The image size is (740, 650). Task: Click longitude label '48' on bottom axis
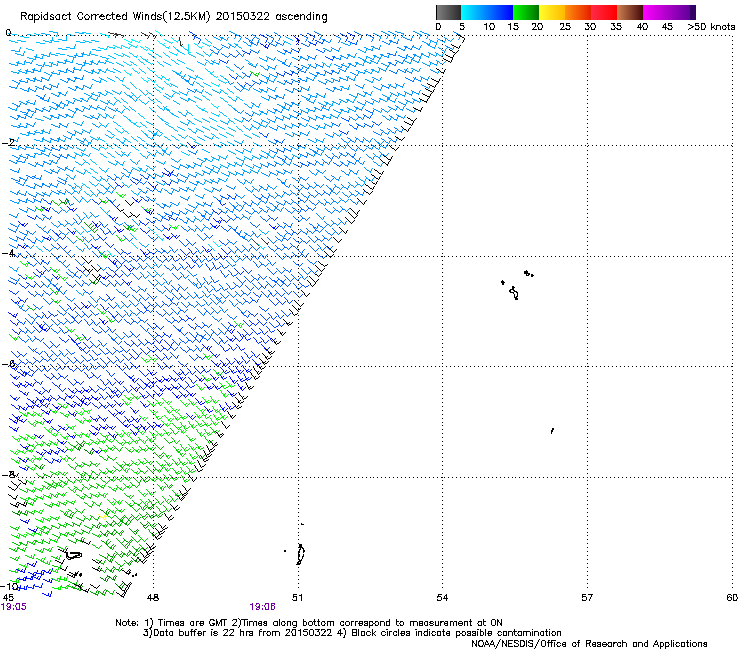pos(153,598)
